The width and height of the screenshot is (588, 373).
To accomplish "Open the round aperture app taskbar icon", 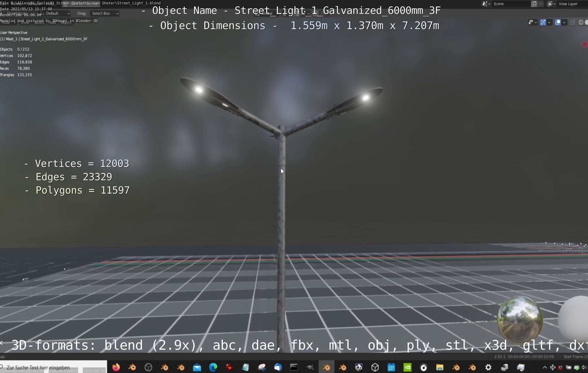I will tap(148, 367).
